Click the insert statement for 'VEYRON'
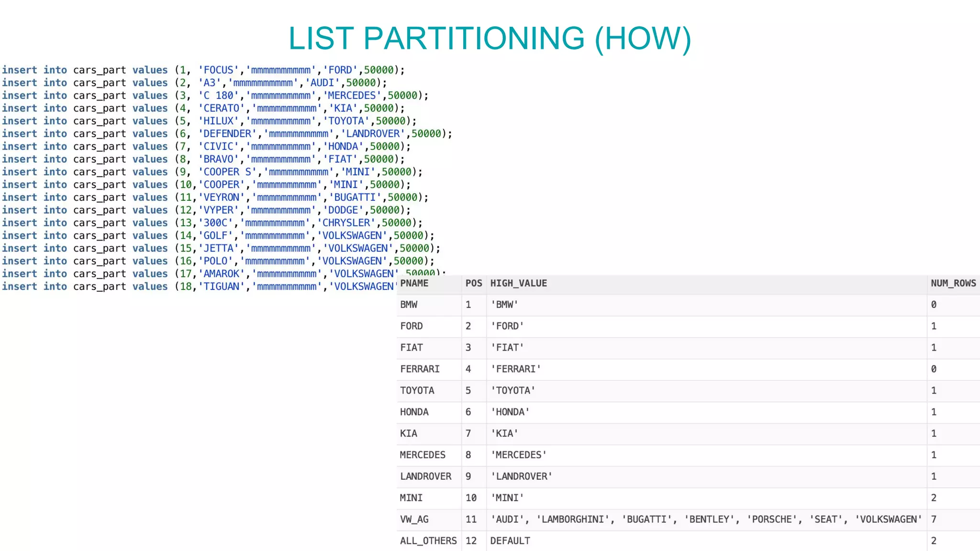 pyautogui.click(x=215, y=198)
